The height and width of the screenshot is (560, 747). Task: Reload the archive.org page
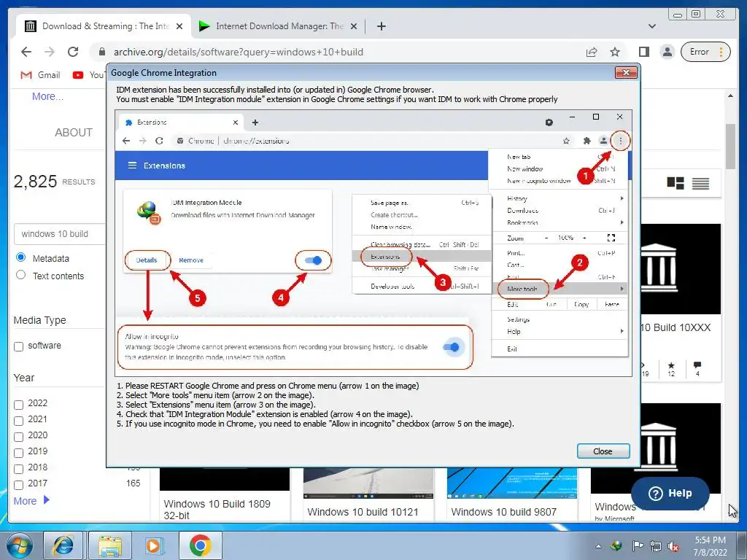coord(73,52)
